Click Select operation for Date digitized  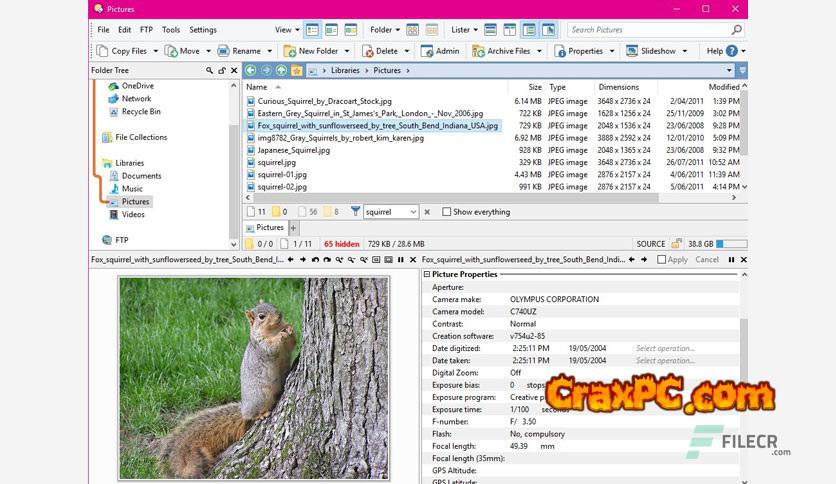click(x=665, y=349)
